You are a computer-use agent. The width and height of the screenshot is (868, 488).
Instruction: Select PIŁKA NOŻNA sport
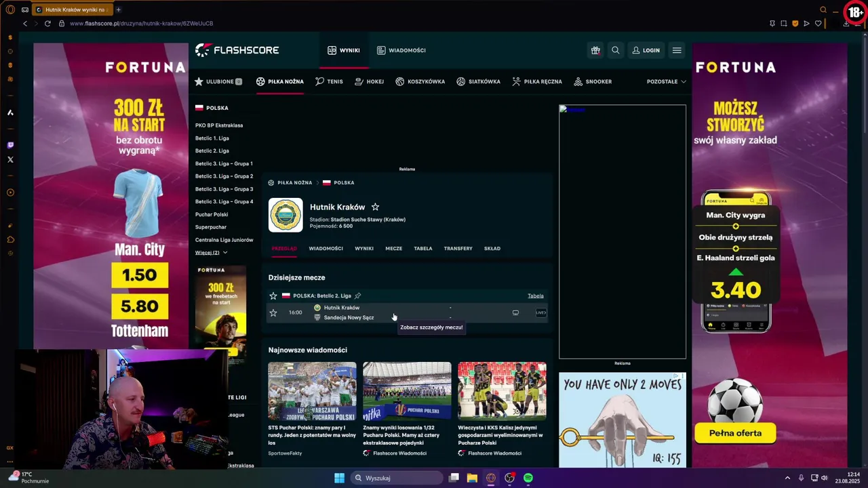280,81
